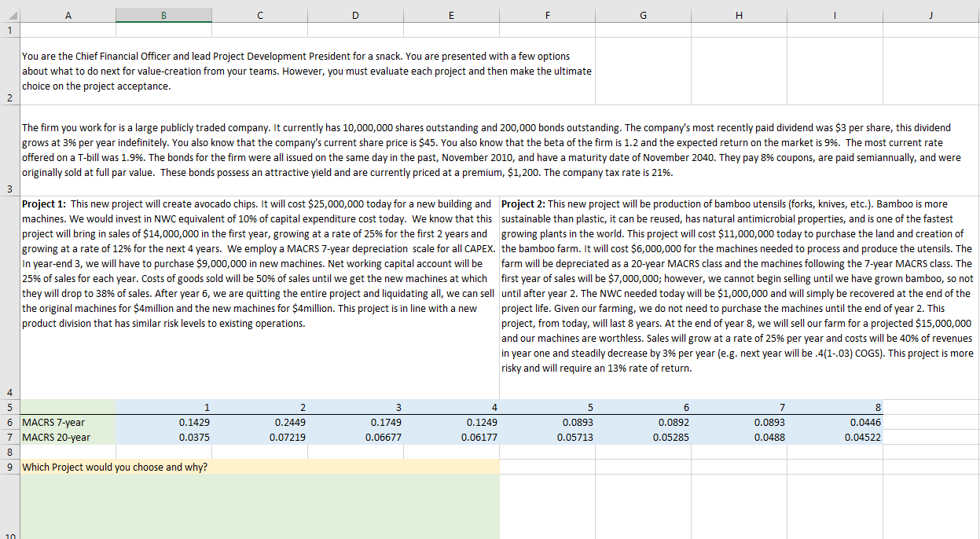This screenshot has width=980, height=539.
Task: Click the cell labeled MACRS 20-year
Action: pos(67,438)
